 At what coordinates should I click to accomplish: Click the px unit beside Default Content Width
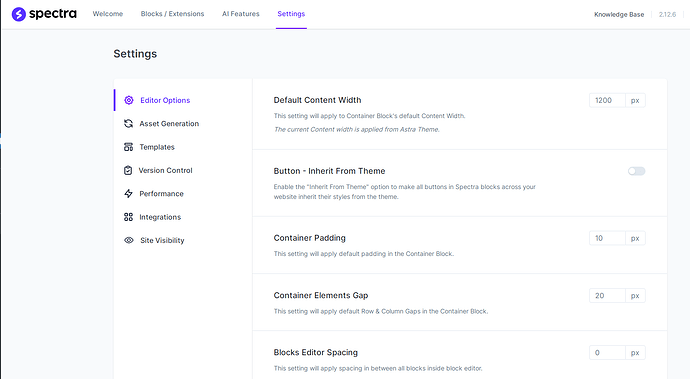(x=635, y=100)
